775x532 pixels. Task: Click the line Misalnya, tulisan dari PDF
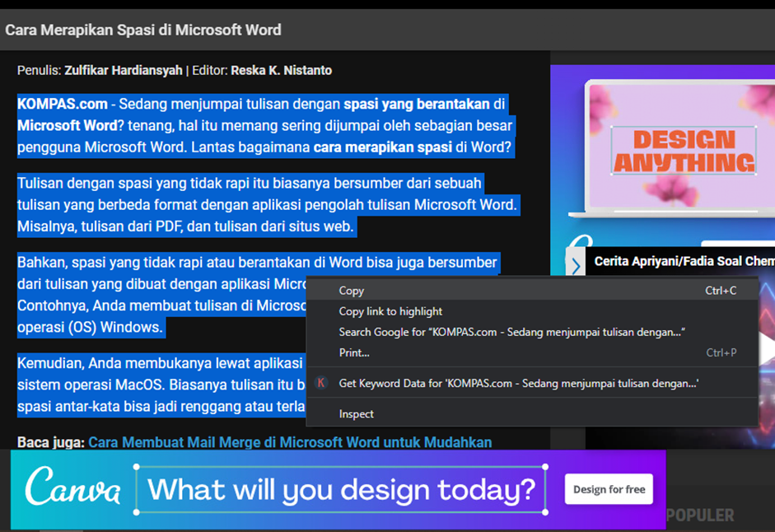pyautogui.click(x=186, y=226)
